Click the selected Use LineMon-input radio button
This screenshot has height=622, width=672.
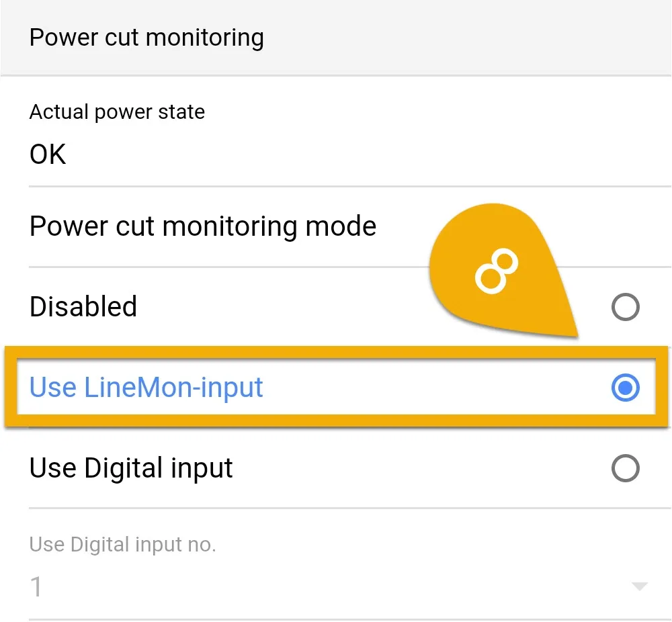(625, 388)
